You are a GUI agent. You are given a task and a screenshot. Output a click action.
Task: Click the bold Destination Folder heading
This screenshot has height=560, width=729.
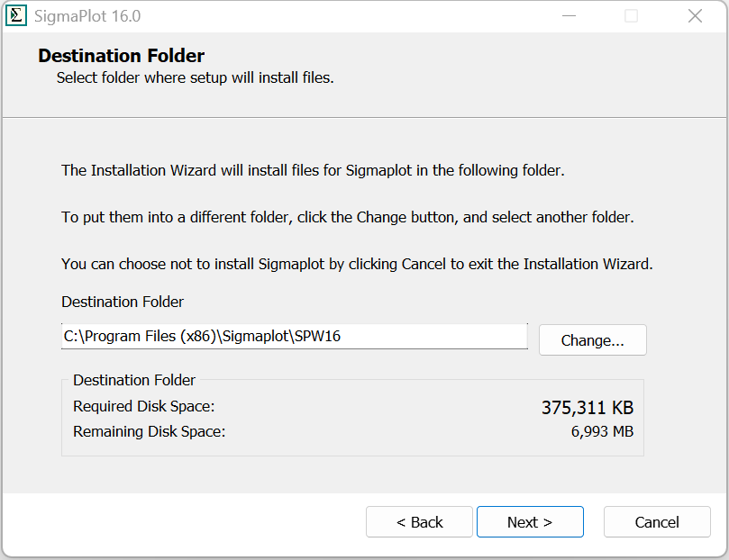(121, 56)
